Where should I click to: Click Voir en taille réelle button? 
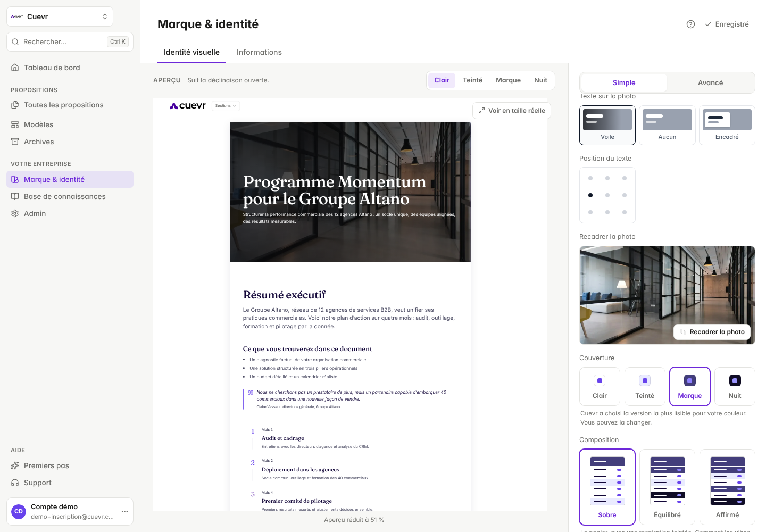pos(512,111)
